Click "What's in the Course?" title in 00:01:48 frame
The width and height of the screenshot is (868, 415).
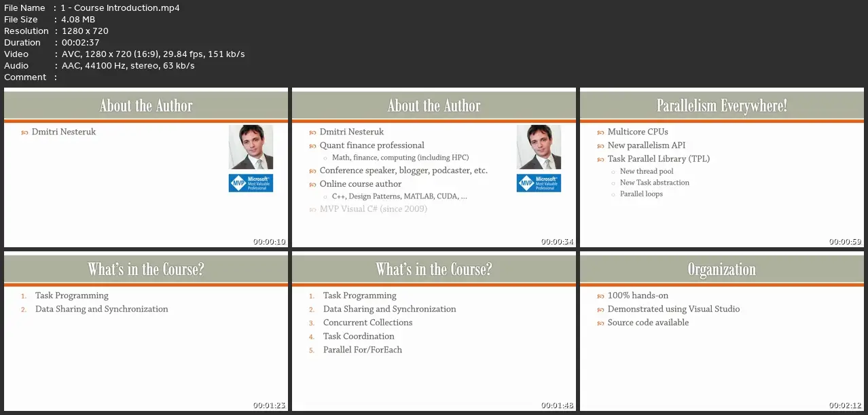[x=434, y=270]
